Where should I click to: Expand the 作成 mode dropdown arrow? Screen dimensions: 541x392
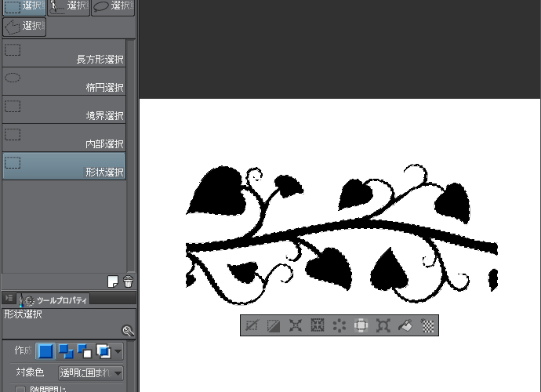click(118, 351)
